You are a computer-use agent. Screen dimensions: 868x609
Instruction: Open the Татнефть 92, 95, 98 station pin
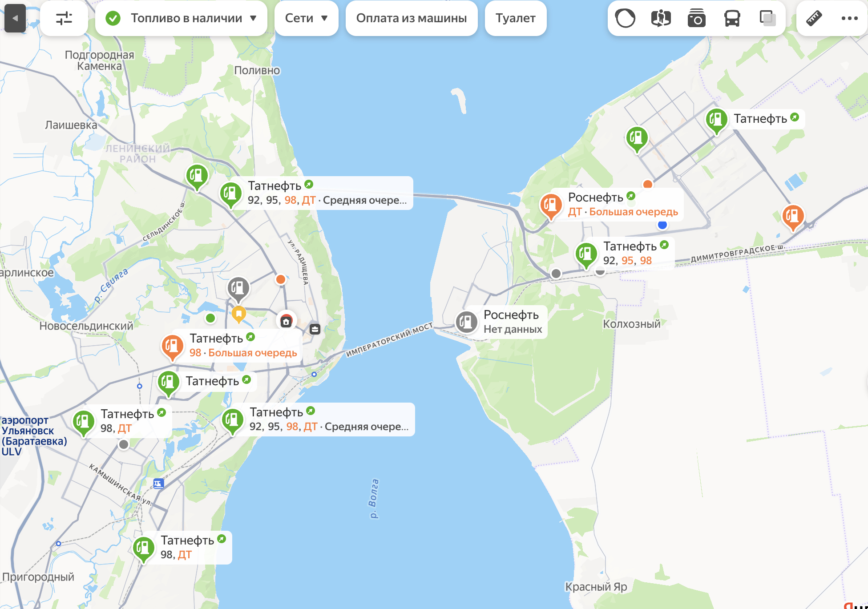pyautogui.click(x=586, y=255)
